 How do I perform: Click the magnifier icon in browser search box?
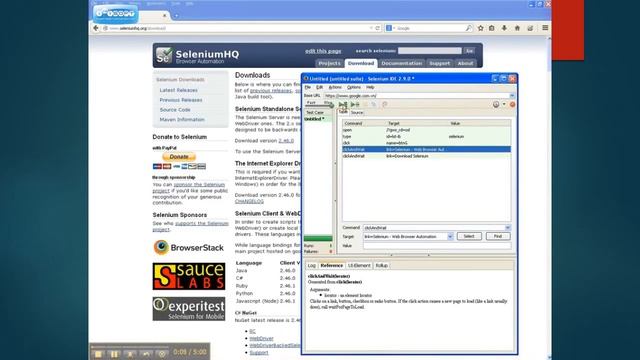point(469,28)
